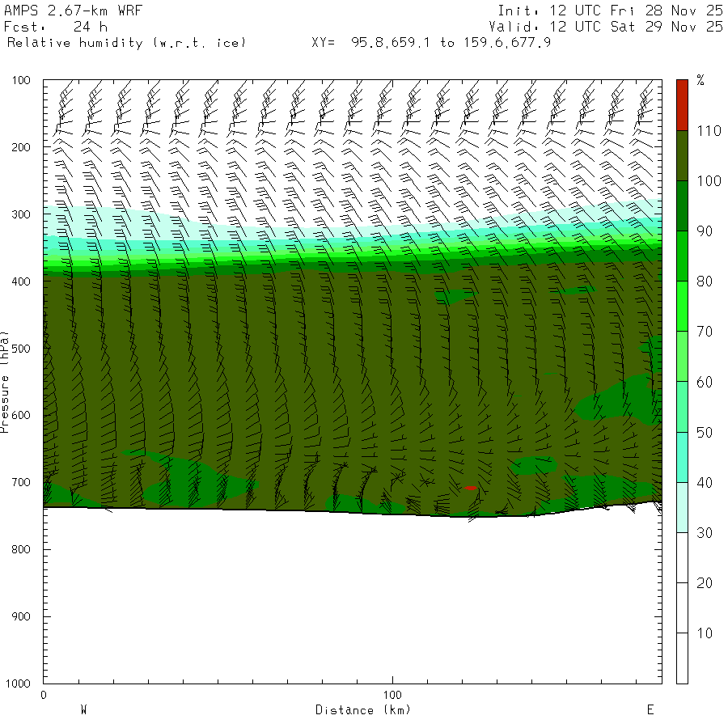Click the 'Distance (km)' axis title
Image resolution: width=728 pixels, height=728 pixels.
tap(363, 710)
